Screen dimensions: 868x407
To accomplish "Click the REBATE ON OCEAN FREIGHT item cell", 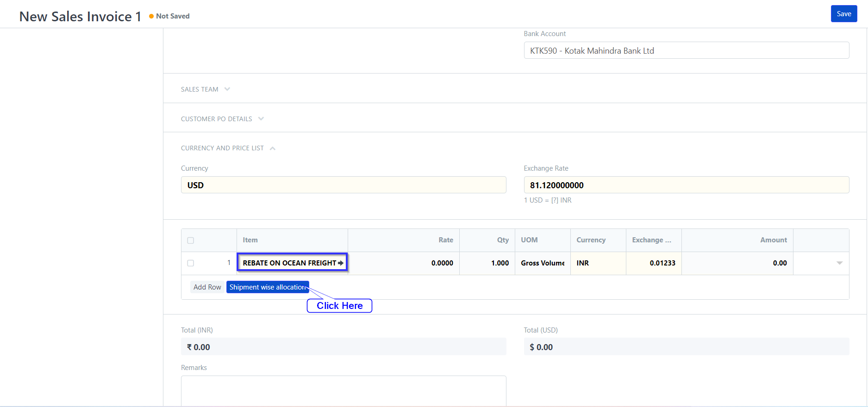I will tap(292, 263).
